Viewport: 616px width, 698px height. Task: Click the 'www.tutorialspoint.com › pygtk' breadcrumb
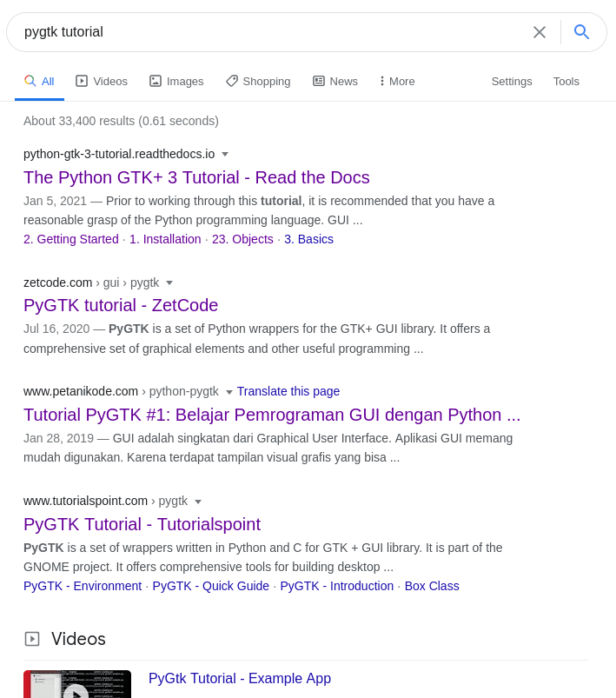105,501
